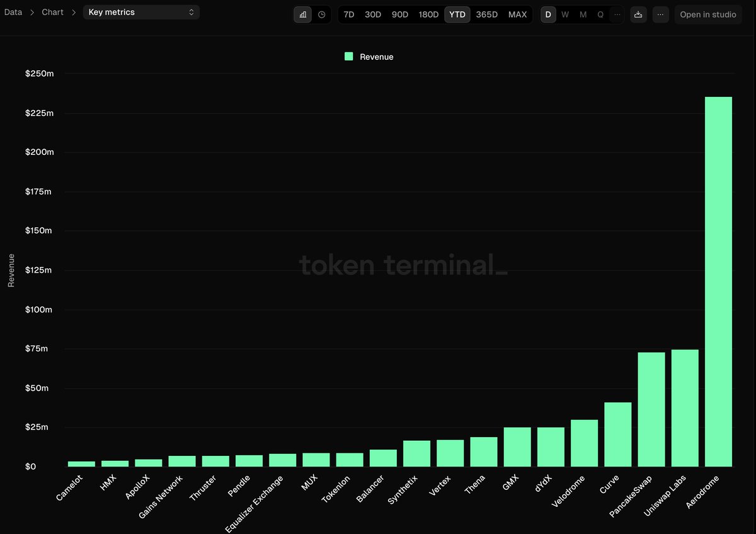
Task: Select the 7D time range
Action: point(349,14)
